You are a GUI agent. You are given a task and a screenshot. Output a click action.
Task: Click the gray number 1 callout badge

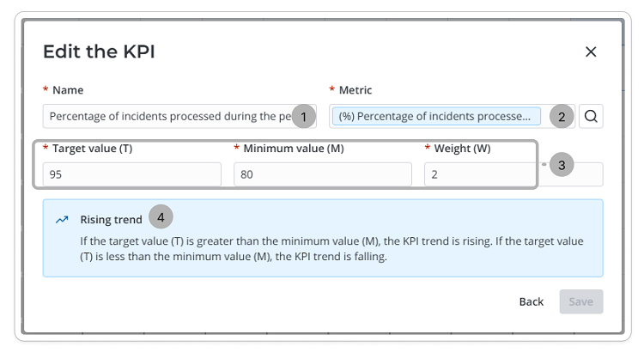point(304,115)
